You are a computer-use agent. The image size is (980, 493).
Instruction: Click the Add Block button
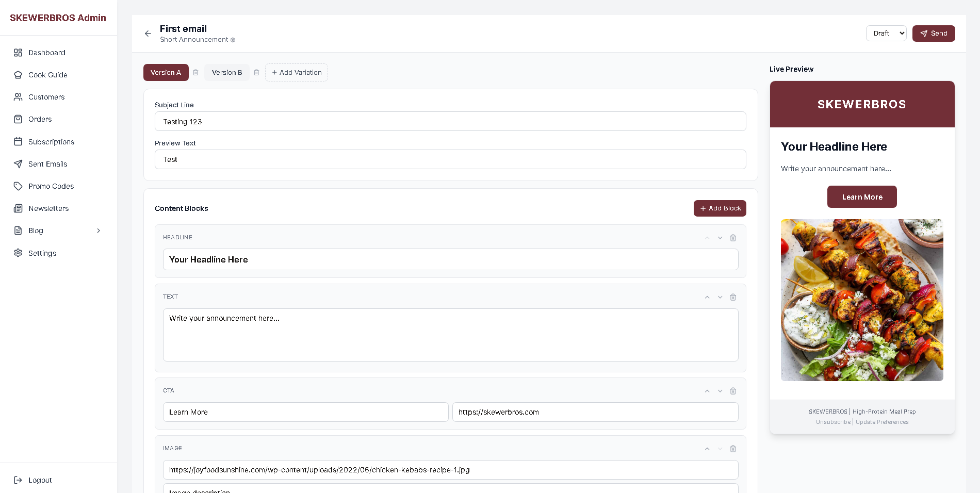pyautogui.click(x=720, y=208)
